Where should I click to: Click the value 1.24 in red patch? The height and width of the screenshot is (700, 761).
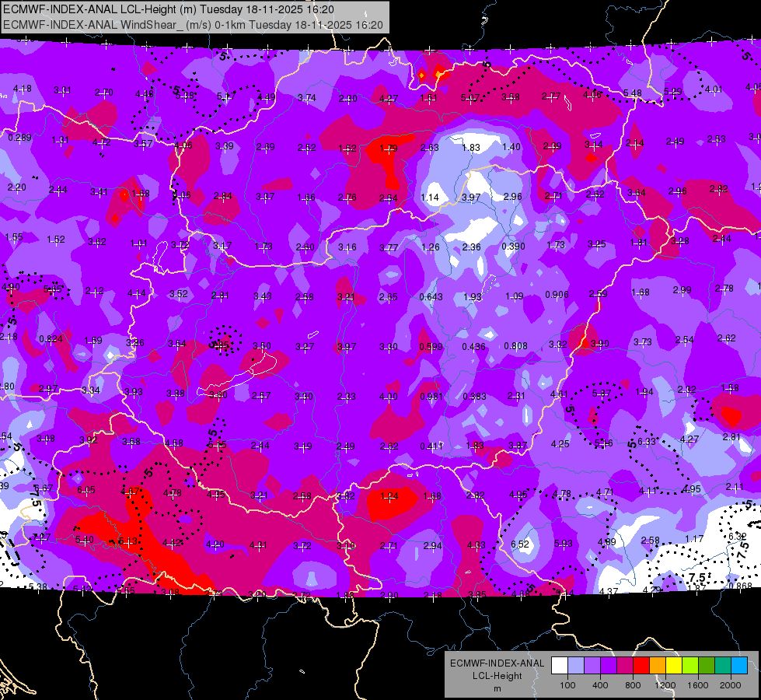(x=389, y=496)
